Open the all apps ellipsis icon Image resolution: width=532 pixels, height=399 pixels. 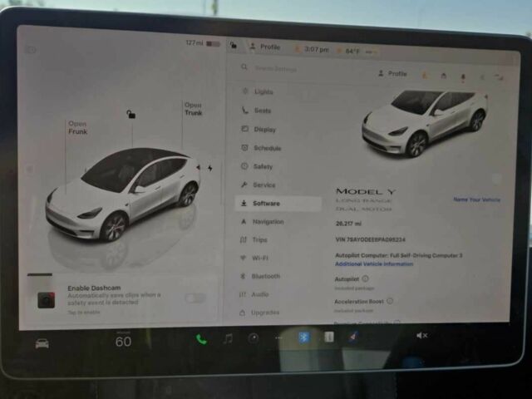tap(278, 337)
